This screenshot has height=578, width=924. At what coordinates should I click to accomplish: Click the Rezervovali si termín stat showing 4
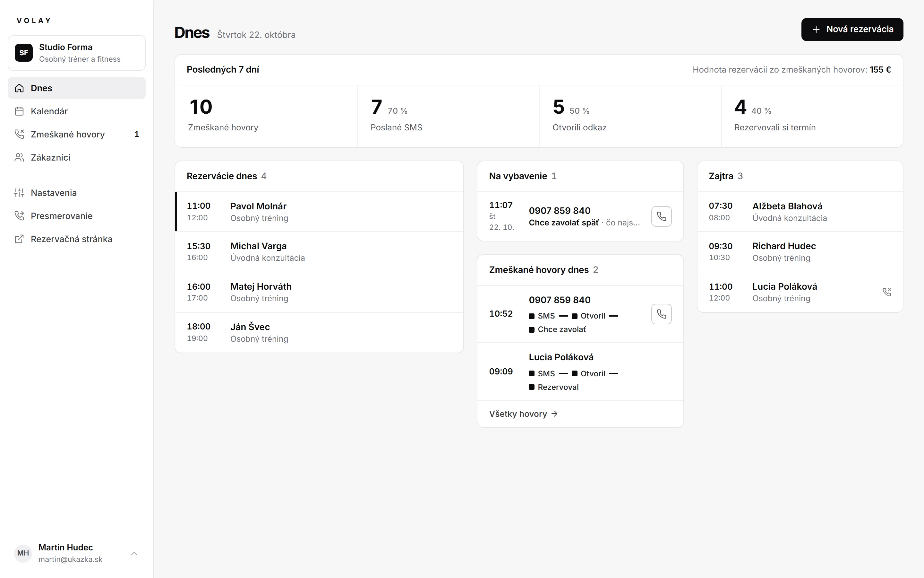coord(812,116)
